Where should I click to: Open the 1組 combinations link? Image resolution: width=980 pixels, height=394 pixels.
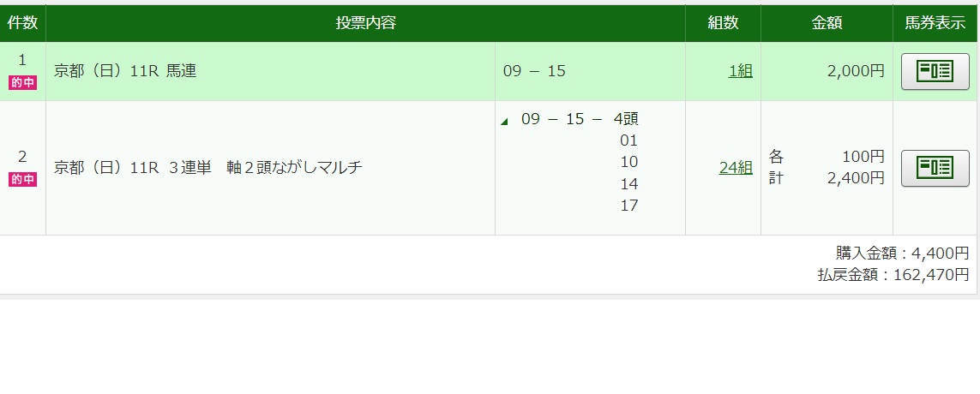(740, 71)
